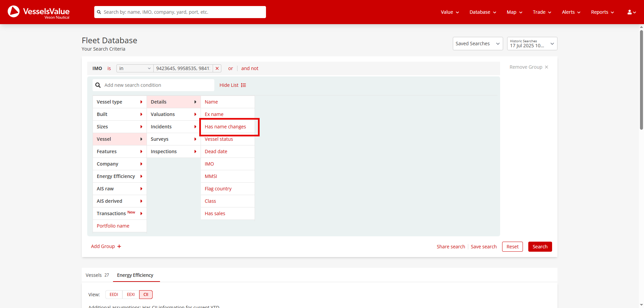Switch to the Vessels tab
This screenshot has width=644, height=308.
tap(97, 275)
